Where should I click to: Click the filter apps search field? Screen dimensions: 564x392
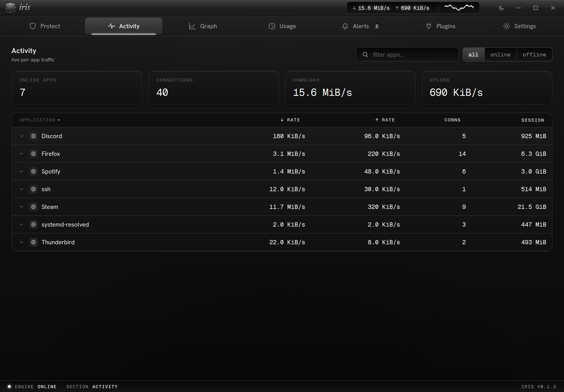(x=407, y=54)
